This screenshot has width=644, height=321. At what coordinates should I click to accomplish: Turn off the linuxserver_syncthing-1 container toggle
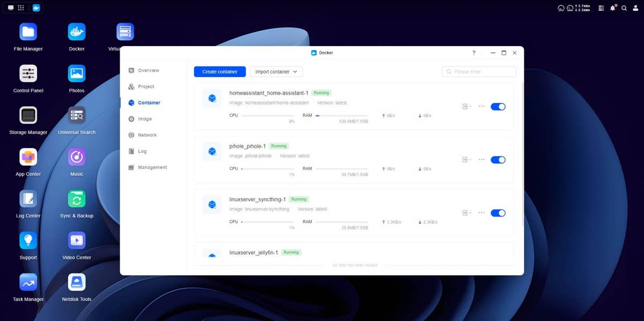coord(497,213)
